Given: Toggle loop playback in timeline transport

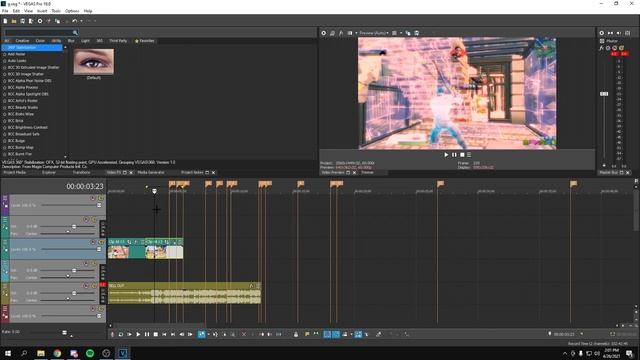Looking at the screenshot, I should coord(121,334).
